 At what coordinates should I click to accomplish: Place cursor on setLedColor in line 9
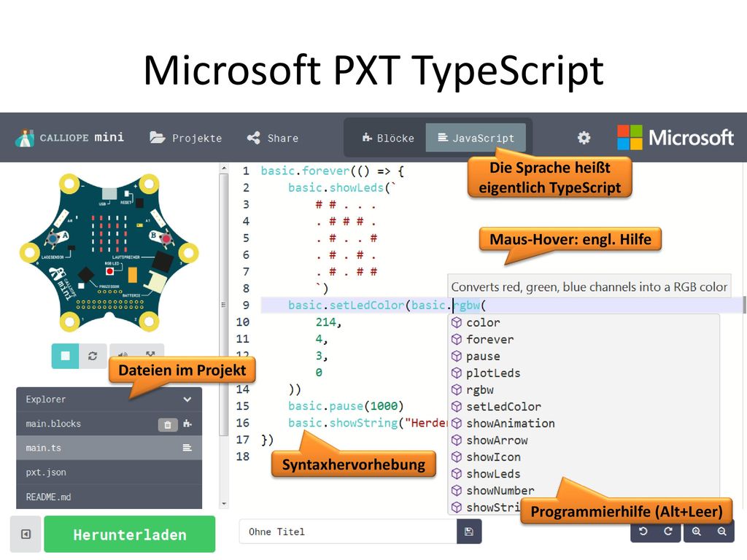pos(367,306)
